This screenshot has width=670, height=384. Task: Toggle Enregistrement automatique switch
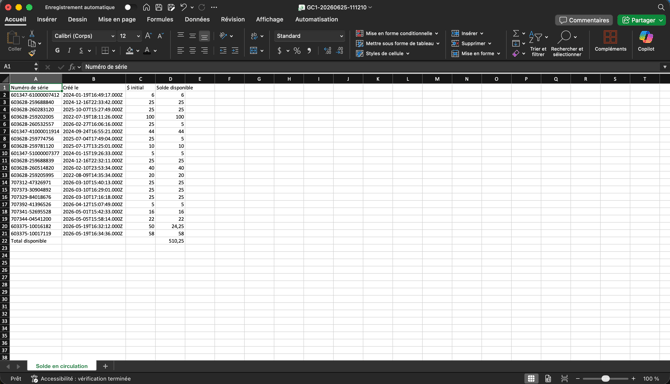(129, 7)
